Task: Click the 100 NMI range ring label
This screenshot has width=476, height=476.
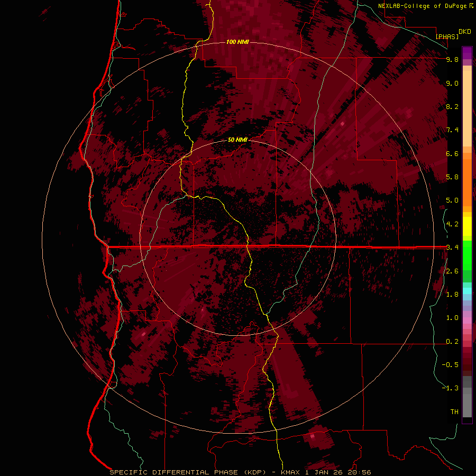Action: tap(237, 42)
